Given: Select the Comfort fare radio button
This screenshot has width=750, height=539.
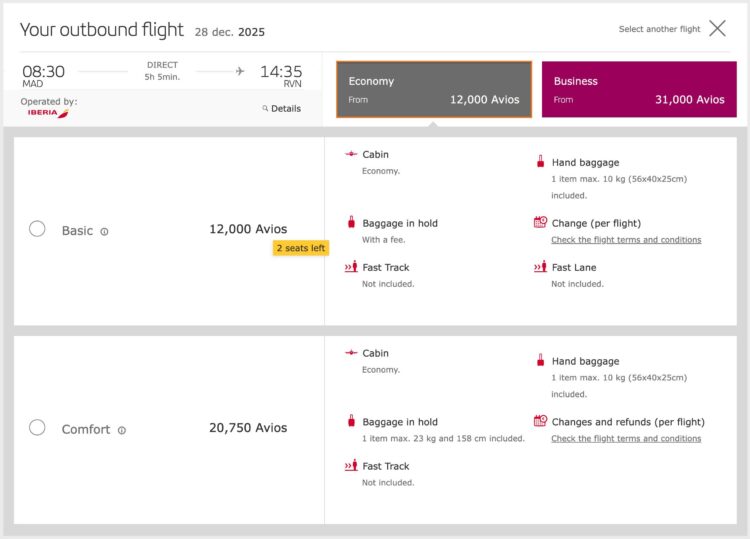Looking at the screenshot, I should (x=37, y=428).
